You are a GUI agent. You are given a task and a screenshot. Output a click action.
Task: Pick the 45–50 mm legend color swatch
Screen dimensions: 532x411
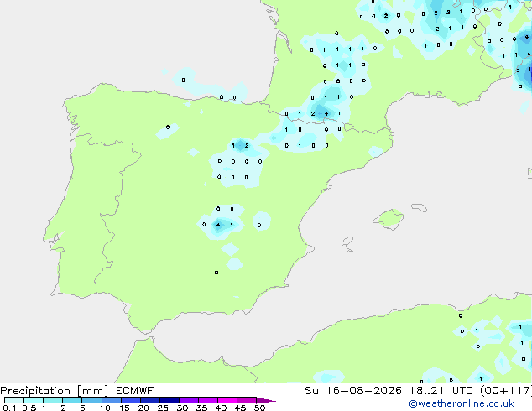247,400
